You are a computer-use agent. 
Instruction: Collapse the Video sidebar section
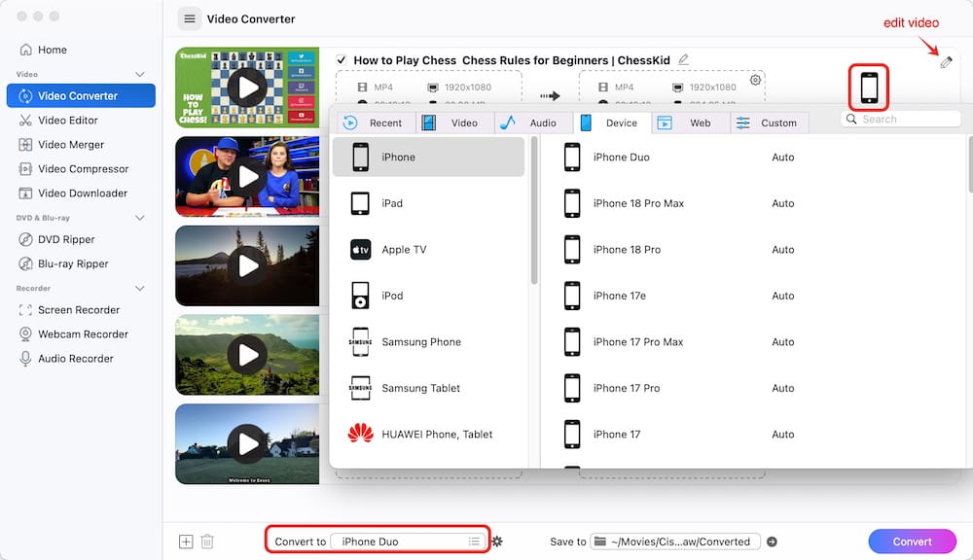[x=139, y=74]
